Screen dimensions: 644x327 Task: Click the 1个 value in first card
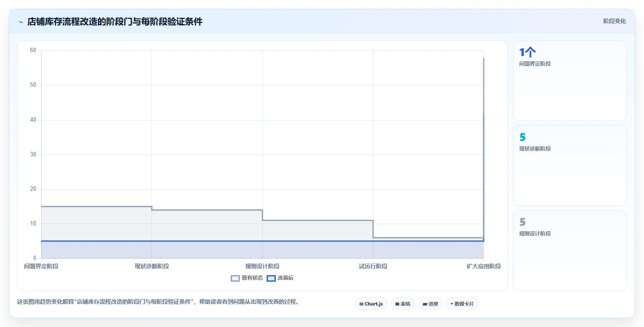(x=528, y=53)
